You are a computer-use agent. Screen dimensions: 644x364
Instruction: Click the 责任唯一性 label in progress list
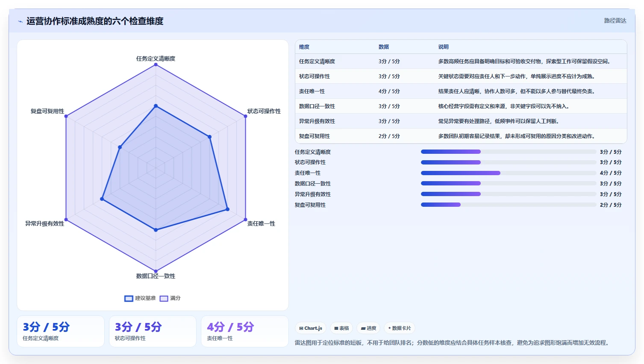[x=308, y=173]
